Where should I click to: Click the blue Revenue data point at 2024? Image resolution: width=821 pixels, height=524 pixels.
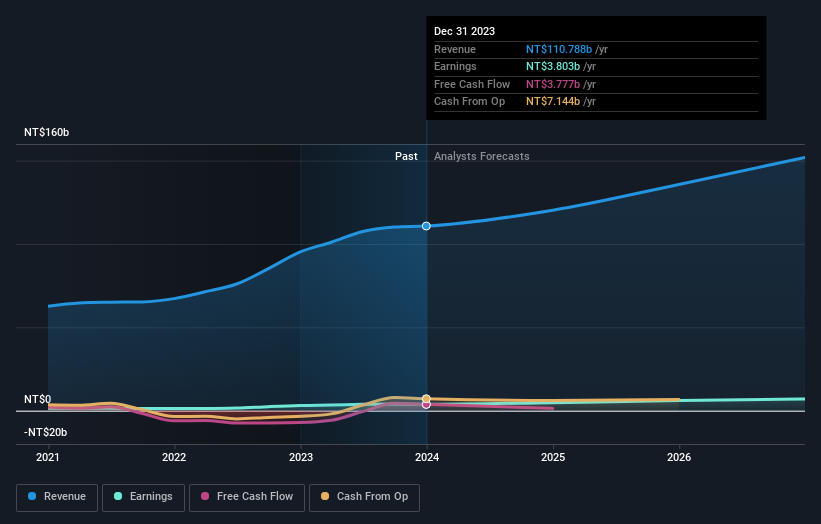(426, 226)
